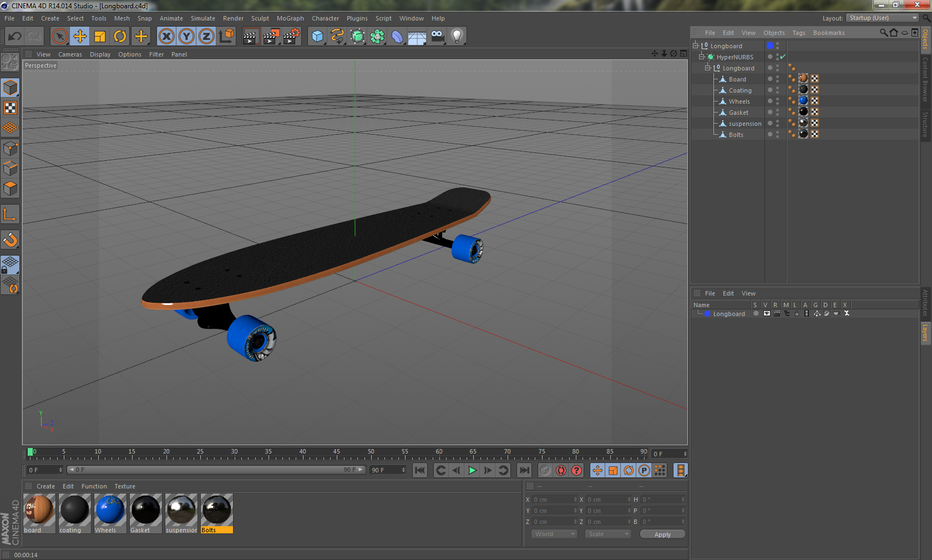Screen dimensions: 932x560
Task: Click the top Longboard blue layer swatch
Action: 770,45
